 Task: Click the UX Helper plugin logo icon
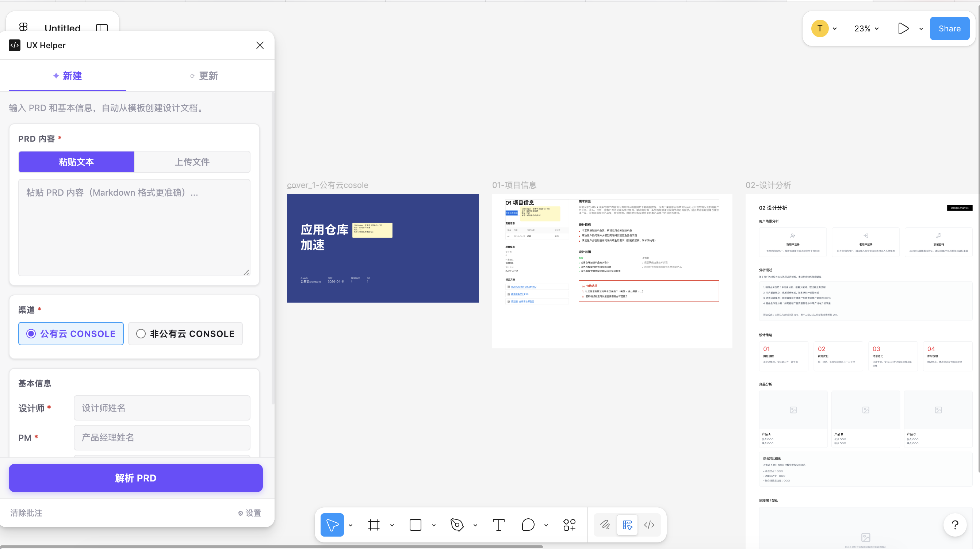tap(15, 45)
